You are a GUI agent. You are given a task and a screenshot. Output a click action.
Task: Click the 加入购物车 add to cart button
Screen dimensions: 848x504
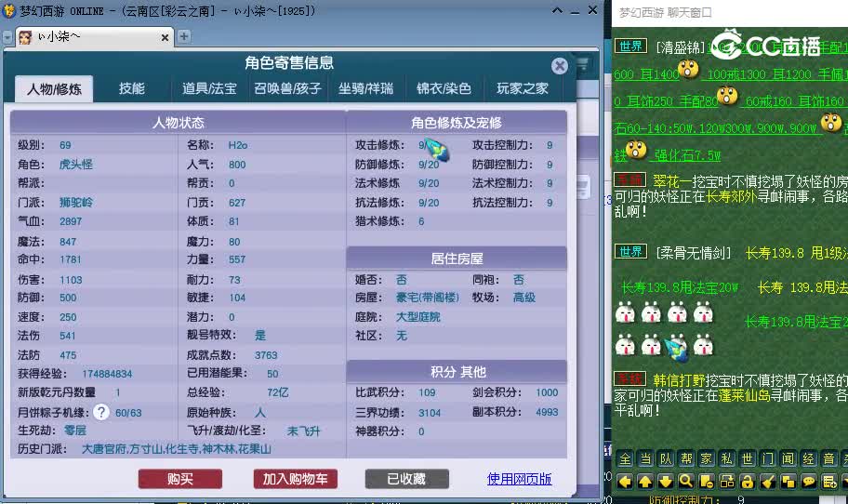click(296, 479)
